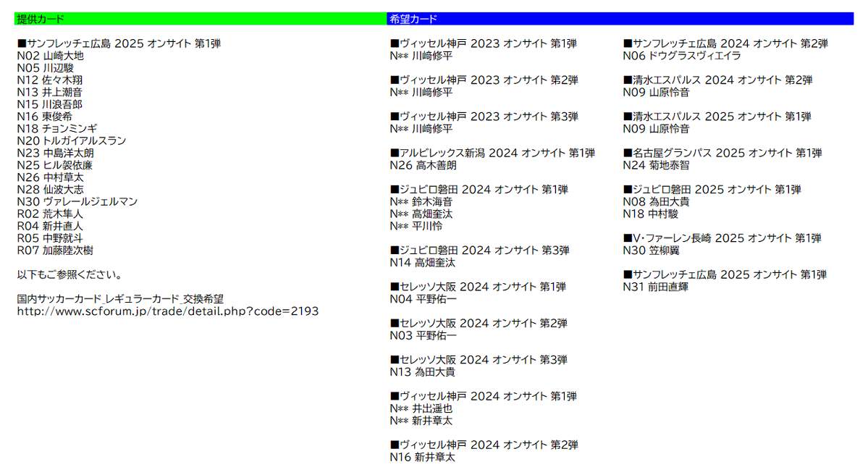Select the line N04 平野佑一

point(424,300)
